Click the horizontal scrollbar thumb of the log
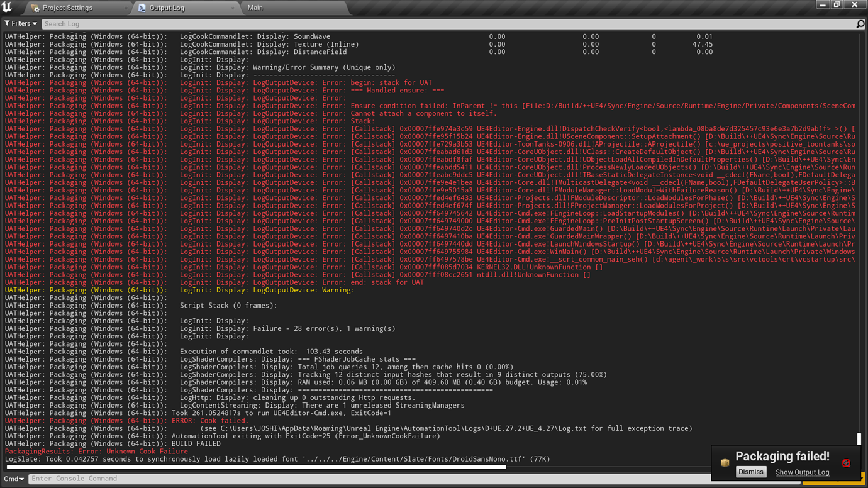The width and height of the screenshot is (868, 488). coord(256,467)
